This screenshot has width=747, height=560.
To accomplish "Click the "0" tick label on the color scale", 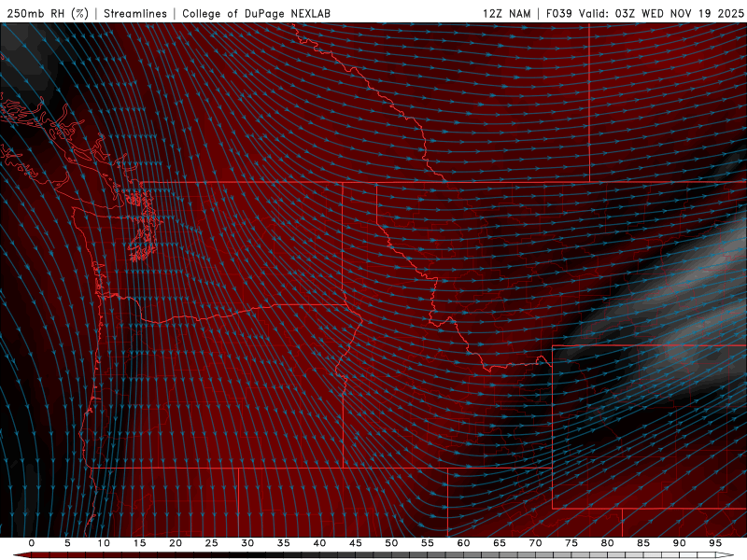I will (32, 543).
